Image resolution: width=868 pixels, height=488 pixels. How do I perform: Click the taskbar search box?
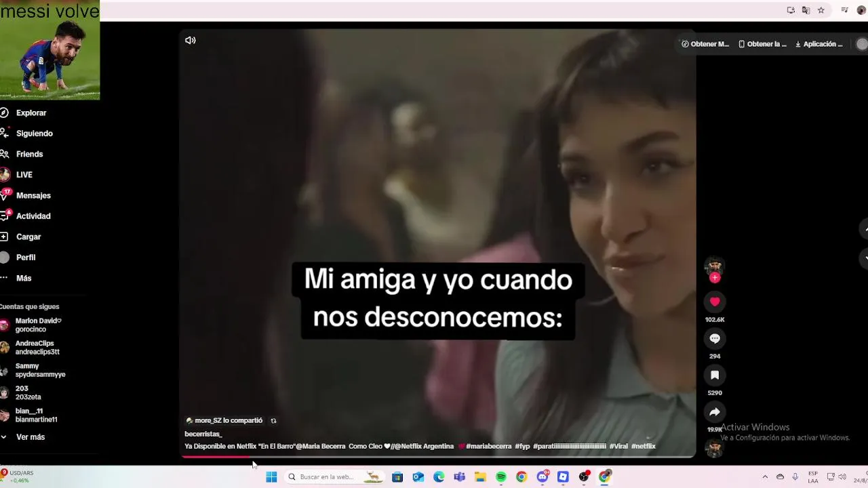coord(334,477)
